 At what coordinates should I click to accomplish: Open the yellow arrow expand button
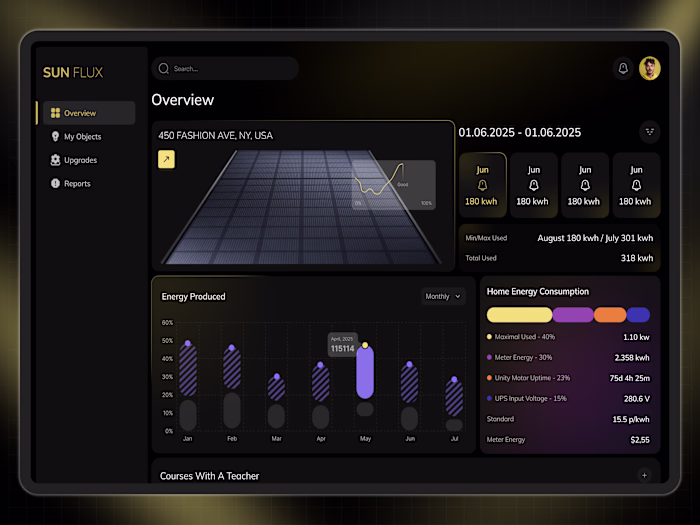click(x=166, y=159)
